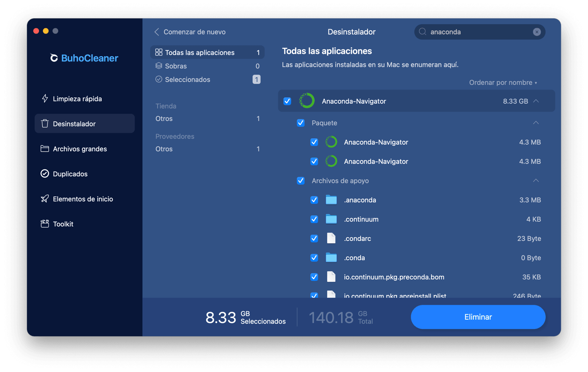Uncheck the .continuum folder checkbox
This screenshot has width=588, height=372.
tap(314, 219)
